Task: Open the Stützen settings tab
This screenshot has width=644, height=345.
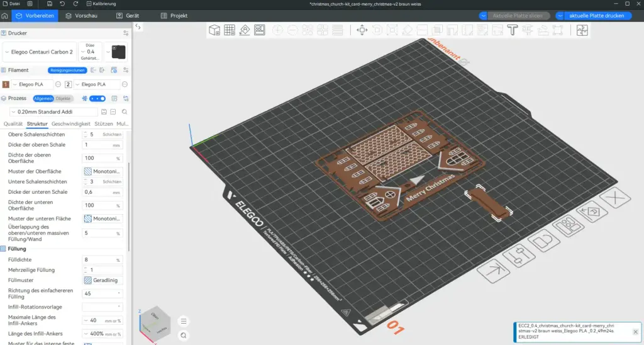Action: (104, 124)
